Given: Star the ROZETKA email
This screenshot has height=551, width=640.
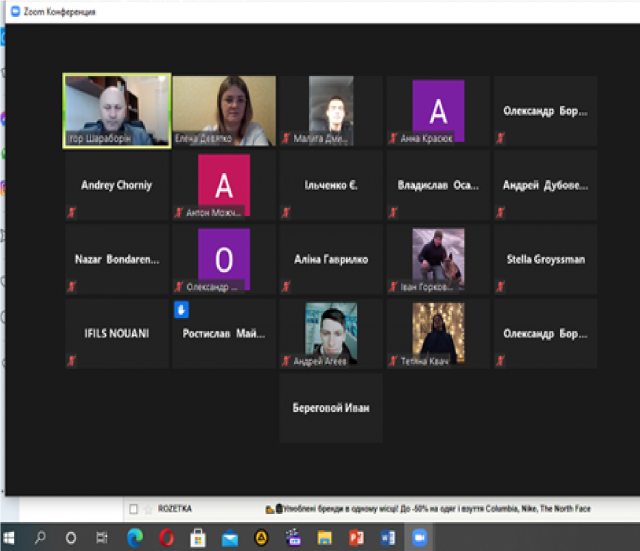Looking at the screenshot, I should [148, 509].
